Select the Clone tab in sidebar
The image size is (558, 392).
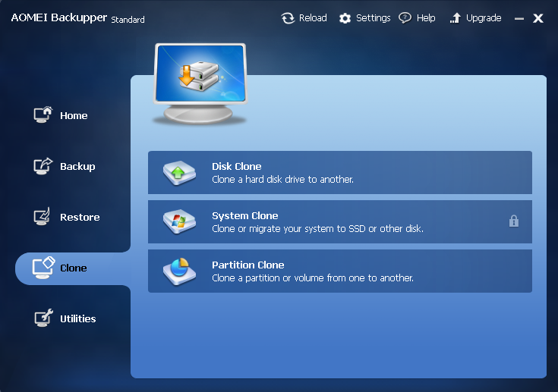73,268
